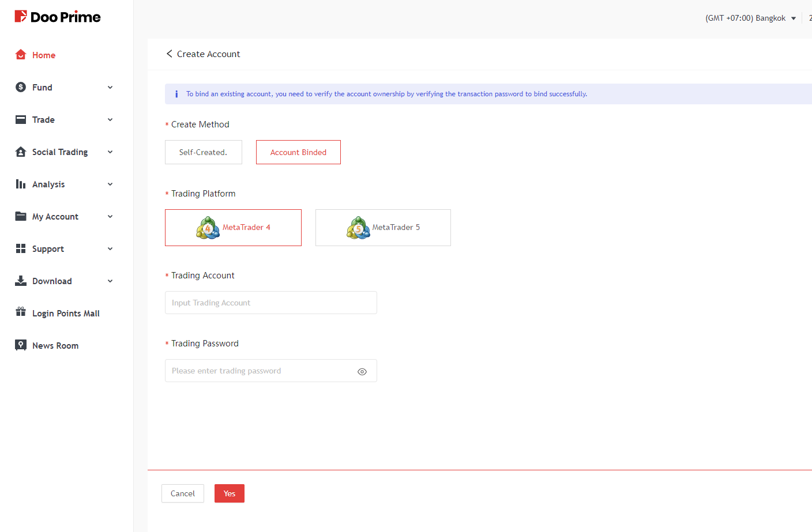The height and width of the screenshot is (532, 812).
Task: Choose MetaTrader 5 as trading platform
Action: coord(383,228)
